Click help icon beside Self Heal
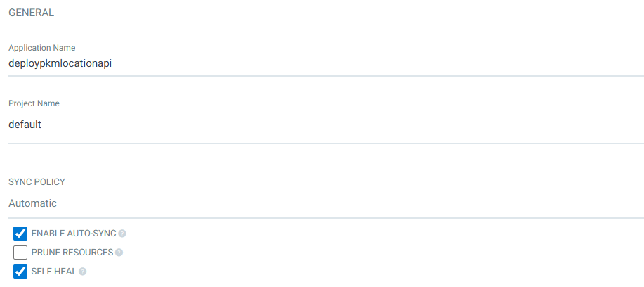 click(83, 272)
